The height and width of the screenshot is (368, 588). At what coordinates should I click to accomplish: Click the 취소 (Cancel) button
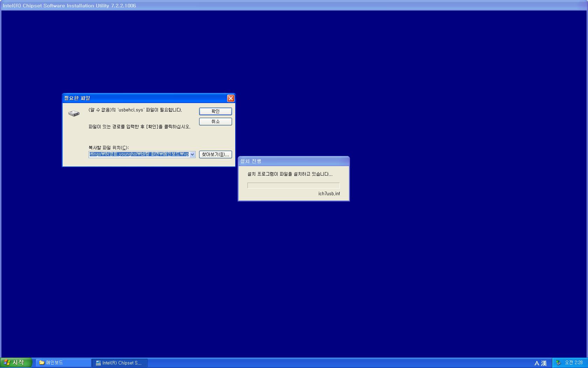[215, 121]
